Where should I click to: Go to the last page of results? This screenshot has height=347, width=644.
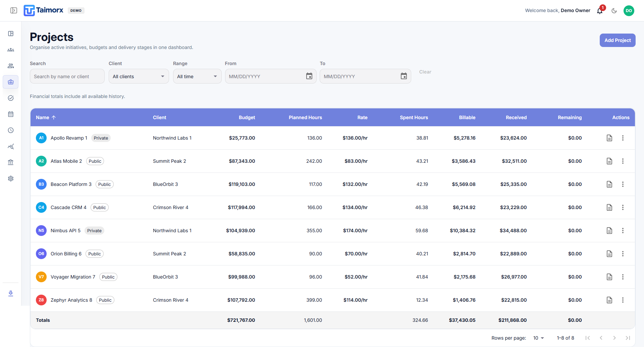point(628,338)
